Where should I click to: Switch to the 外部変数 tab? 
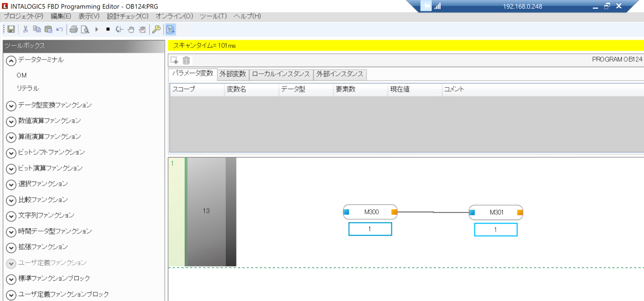point(233,74)
